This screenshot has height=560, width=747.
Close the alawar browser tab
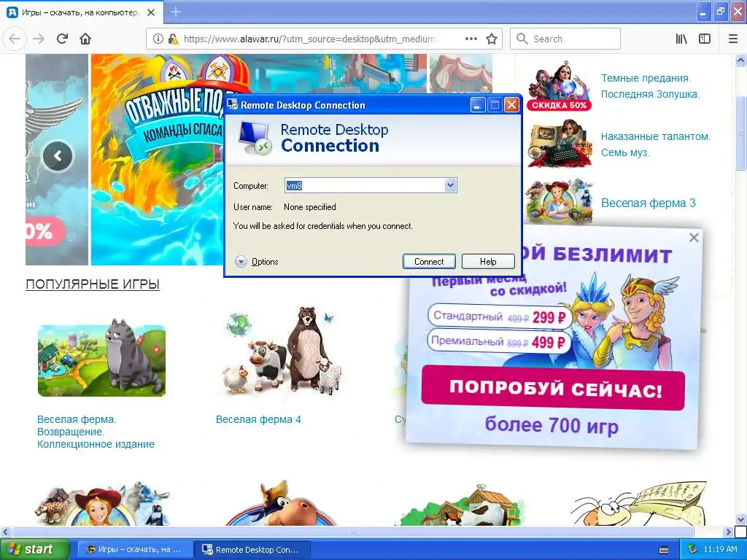tap(150, 12)
